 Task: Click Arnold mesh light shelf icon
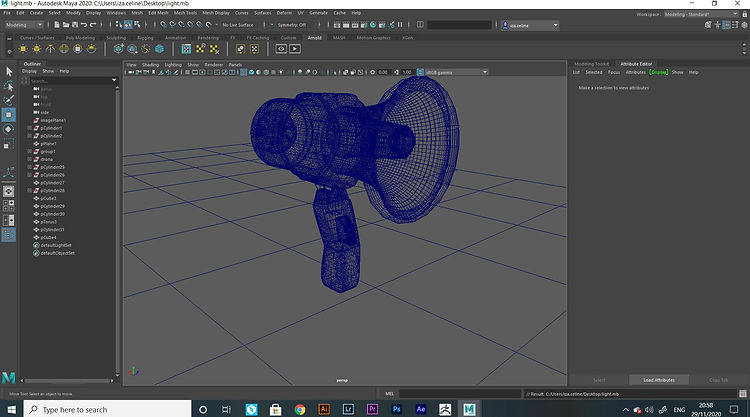[x=37, y=49]
